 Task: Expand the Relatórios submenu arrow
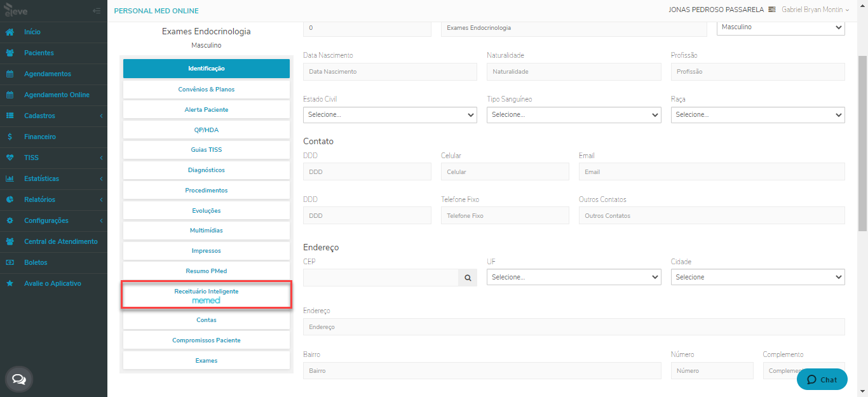(x=101, y=199)
